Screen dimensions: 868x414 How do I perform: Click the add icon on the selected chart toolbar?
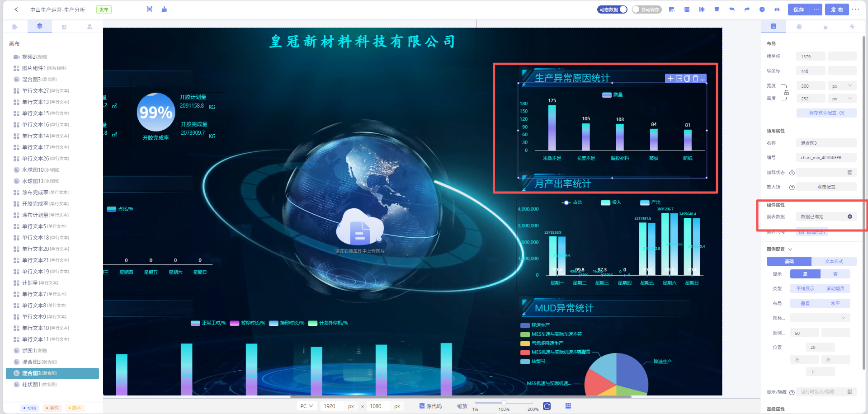[670, 79]
